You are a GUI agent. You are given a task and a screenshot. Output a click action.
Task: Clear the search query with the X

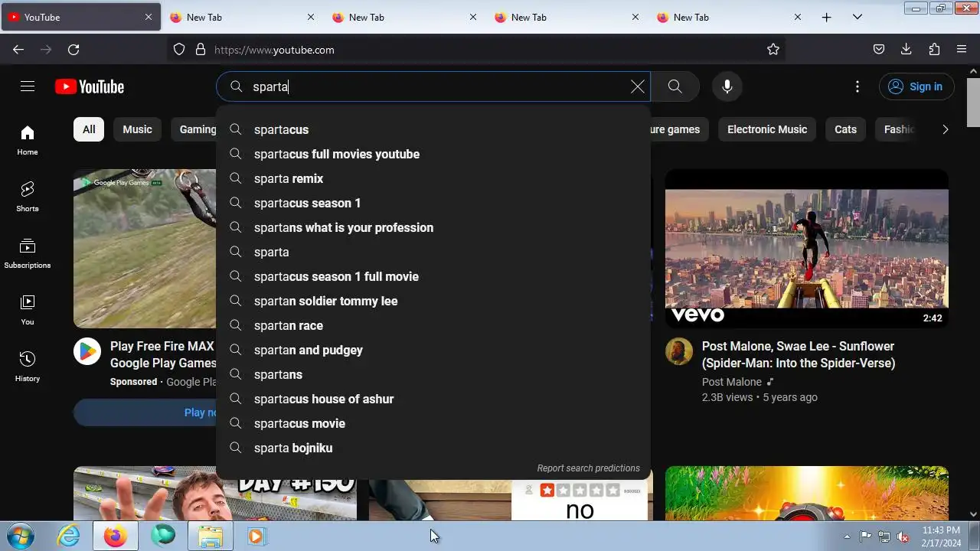pos(637,86)
